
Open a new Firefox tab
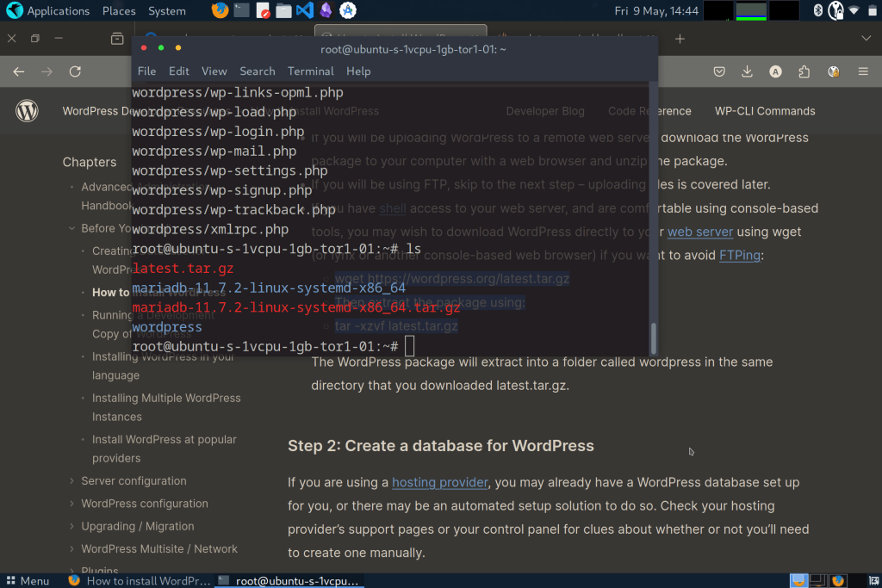(x=680, y=38)
